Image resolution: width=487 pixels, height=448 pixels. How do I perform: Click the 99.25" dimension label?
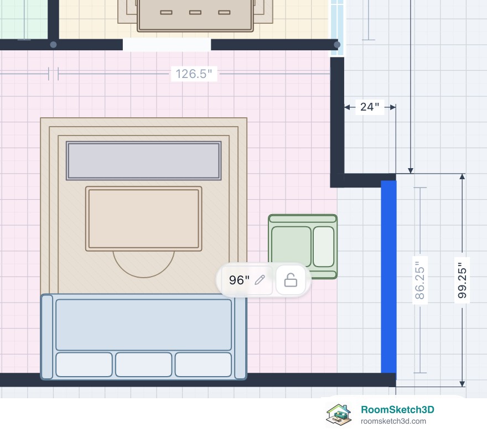click(x=462, y=280)
